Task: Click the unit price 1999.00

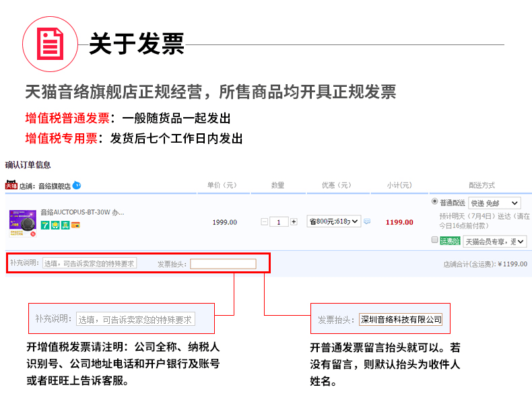Action: point(225,222)
